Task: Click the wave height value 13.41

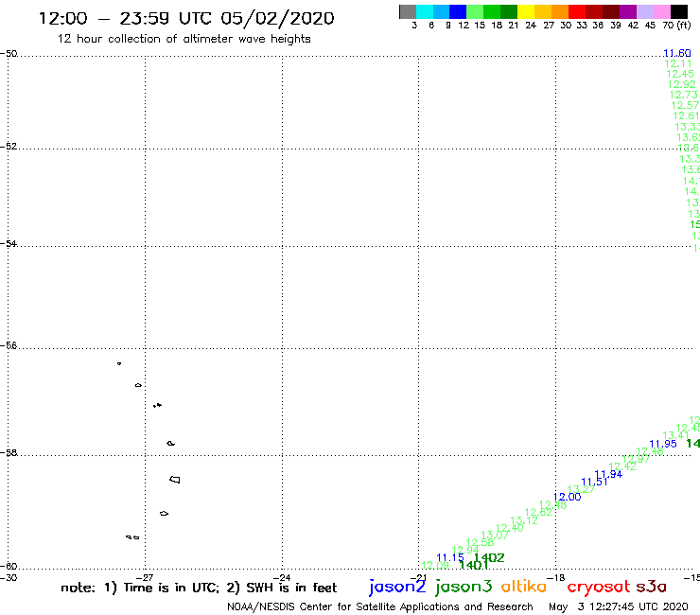Action: pos(676,435)
